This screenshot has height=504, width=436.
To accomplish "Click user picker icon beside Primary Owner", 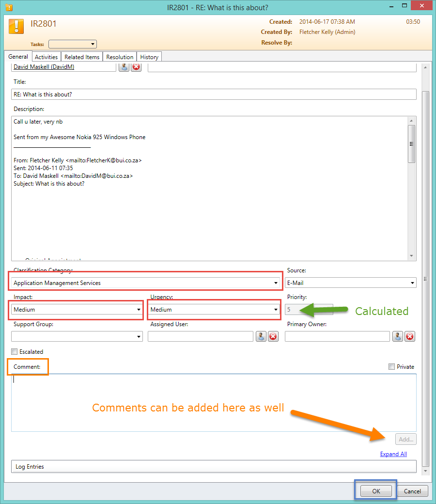I will (398, 336).
